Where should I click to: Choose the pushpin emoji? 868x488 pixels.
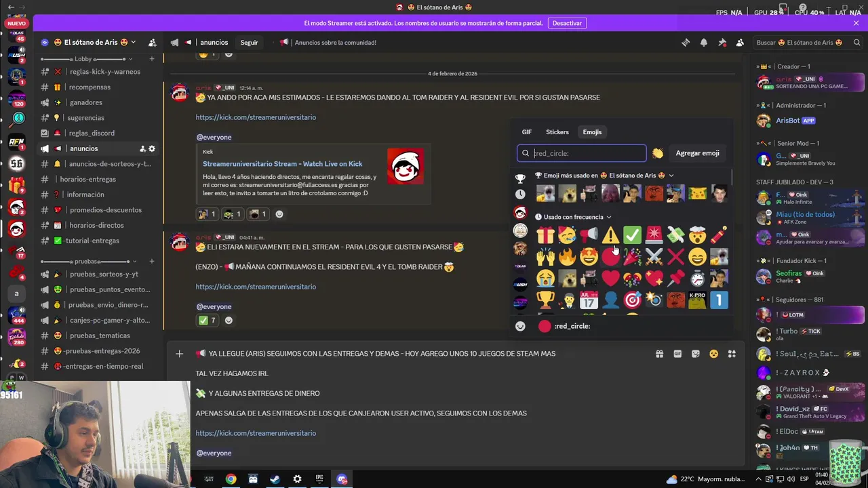click(x=675, y=278)
